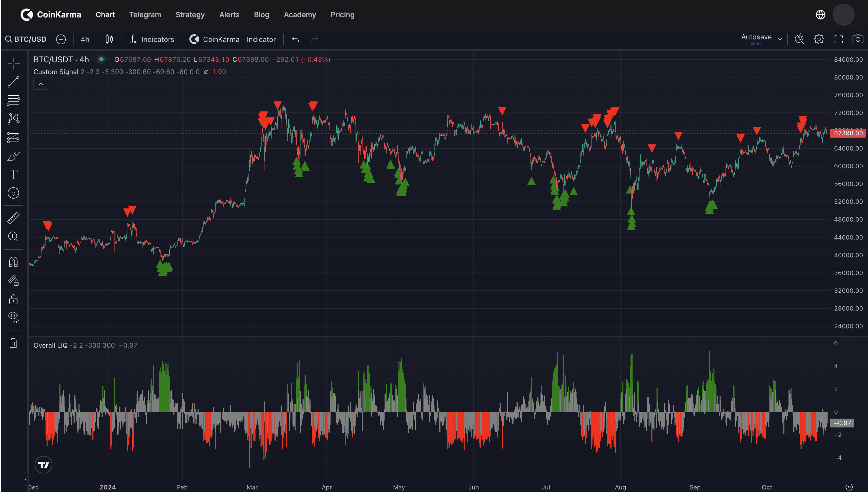
Task: Click the closing price C67398.00 value
Action: click(x=251, y=59)
